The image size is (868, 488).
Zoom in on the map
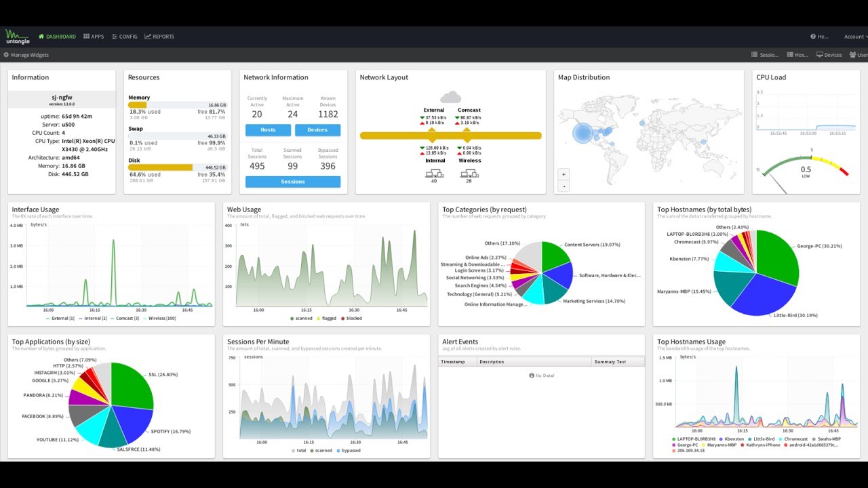tap(564, 174)
